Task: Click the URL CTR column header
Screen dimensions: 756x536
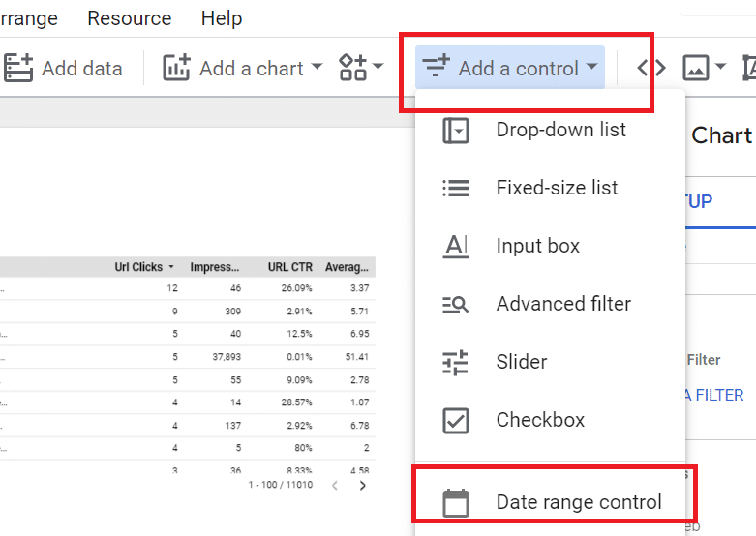Action: [289, 267]
